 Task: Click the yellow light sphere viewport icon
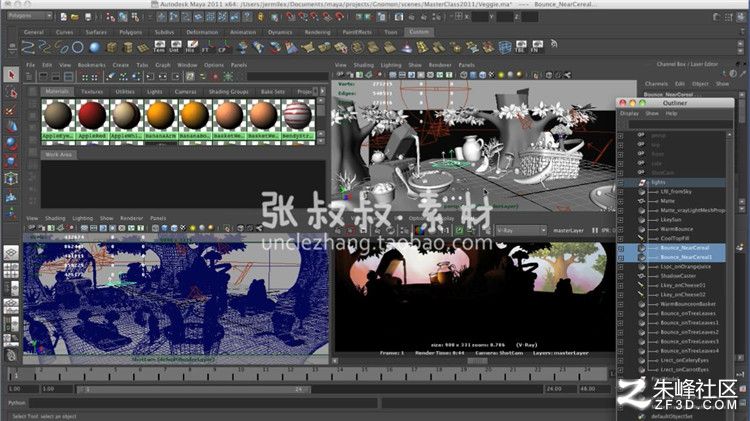click(x=501, y=75)
